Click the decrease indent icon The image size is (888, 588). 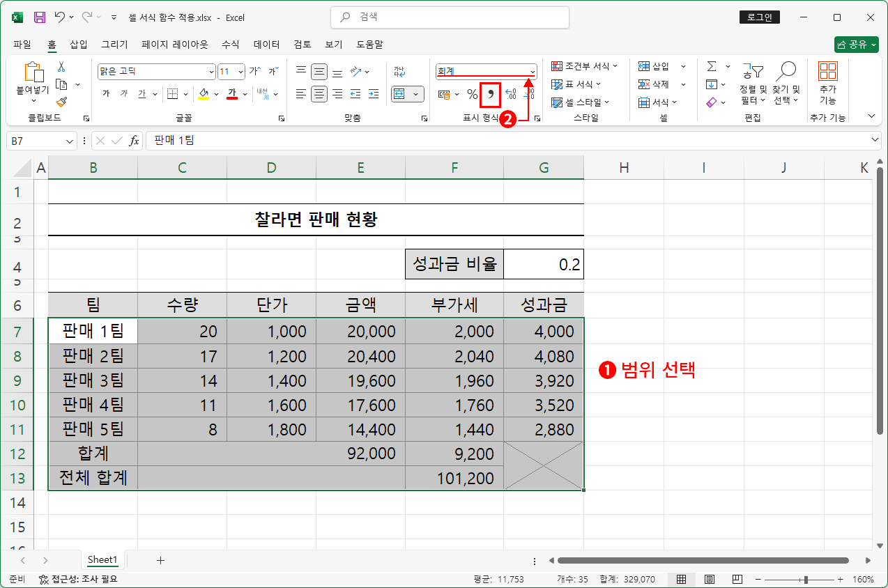point(355,93)
